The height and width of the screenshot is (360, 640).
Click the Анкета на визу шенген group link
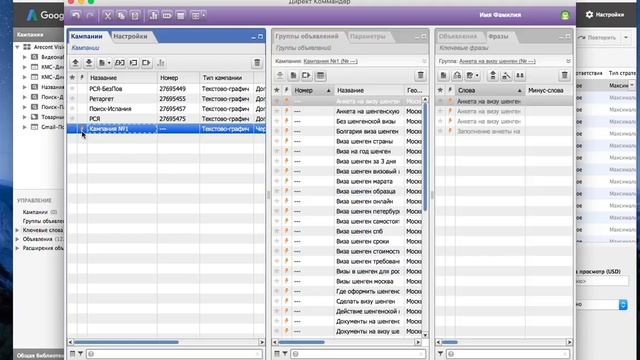497,61
